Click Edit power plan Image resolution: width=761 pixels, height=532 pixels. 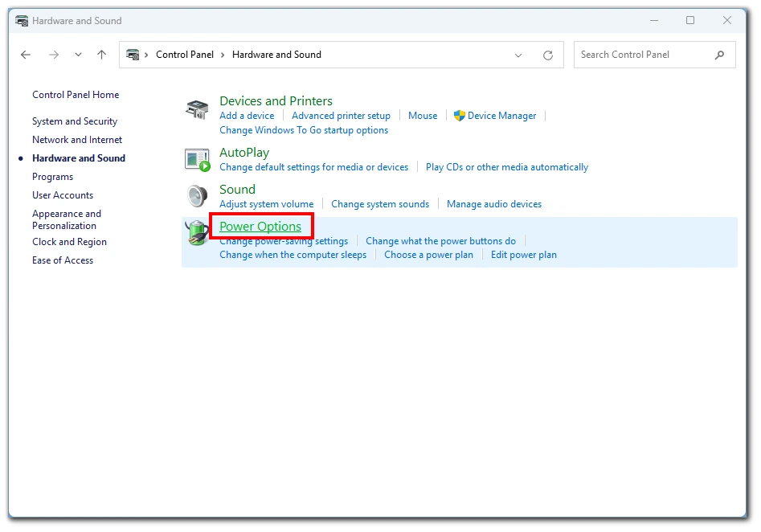click(524, 255)
